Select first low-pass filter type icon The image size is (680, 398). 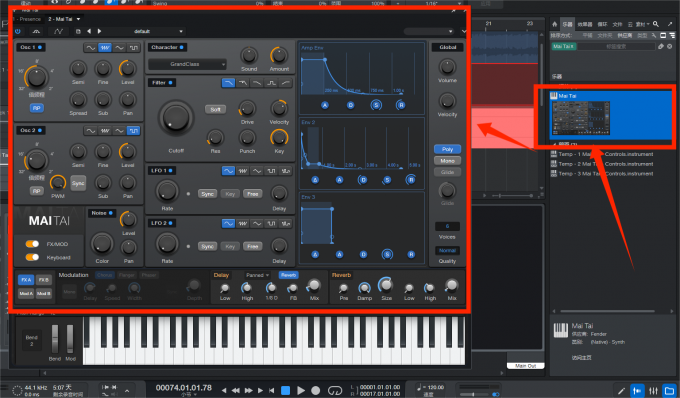(228, 83)
